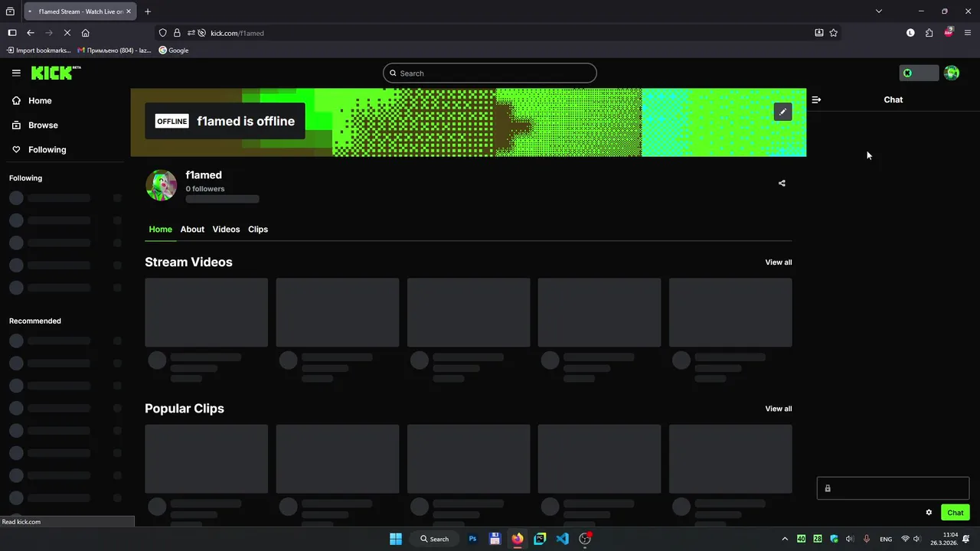Image resolution: width=980 pixels, height=551 pixels.
Task: Open chat settings gear icon
Action: pyautogui.click(x=929, y=513)
